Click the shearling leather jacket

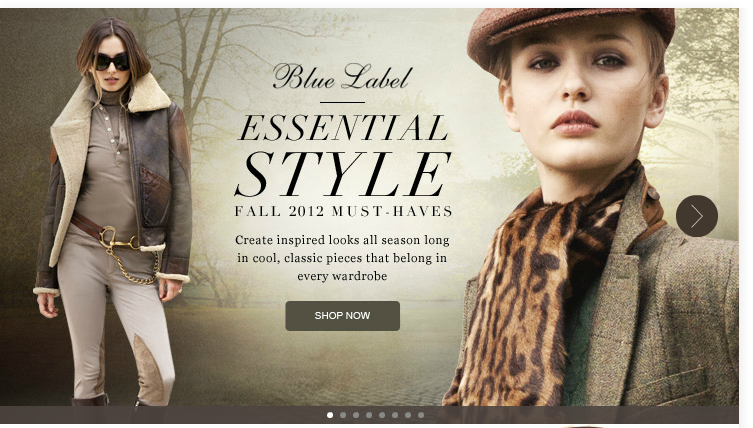[115, 183]
